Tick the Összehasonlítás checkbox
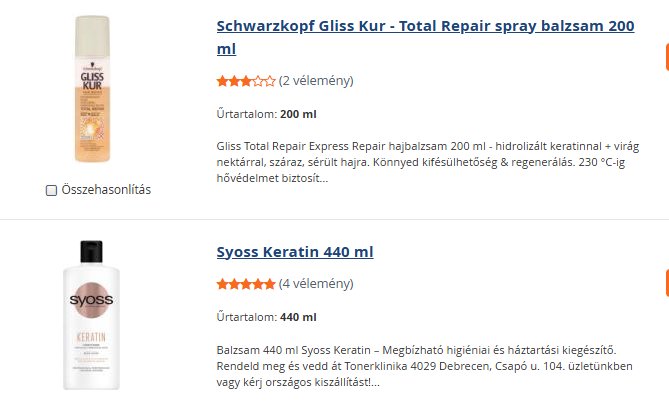The height and width of the screenshot is (408, 669). pyautogui.click(x=51, y=190)
